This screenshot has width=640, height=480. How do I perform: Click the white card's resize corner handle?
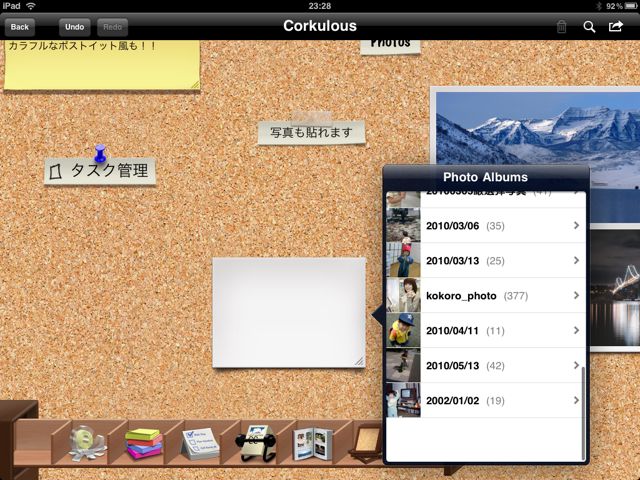coord(359,361)
